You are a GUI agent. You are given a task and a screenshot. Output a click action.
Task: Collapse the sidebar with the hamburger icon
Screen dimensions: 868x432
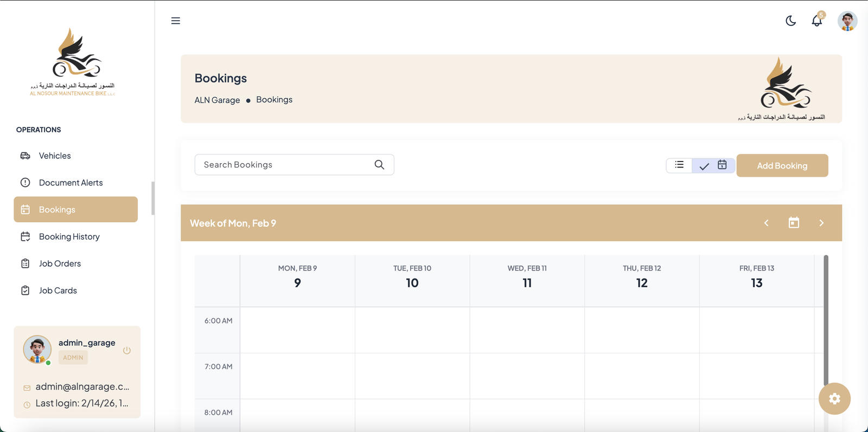tap(175, 21)
